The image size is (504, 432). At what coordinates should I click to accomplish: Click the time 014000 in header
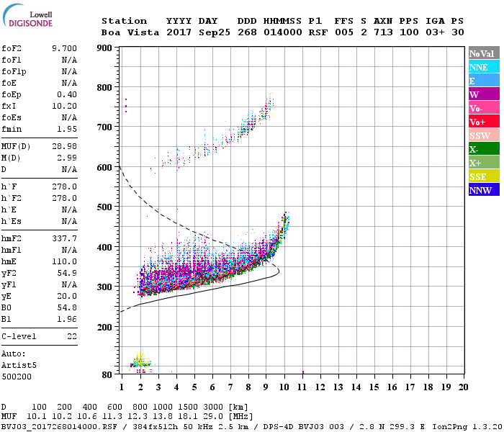pyautogui.click(x=283, y=32)
